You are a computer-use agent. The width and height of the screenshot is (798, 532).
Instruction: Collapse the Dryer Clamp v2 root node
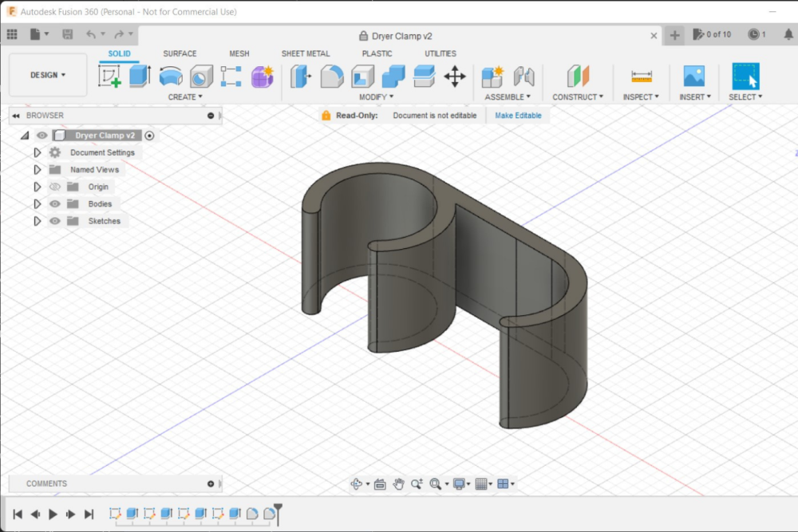point(25,136)
